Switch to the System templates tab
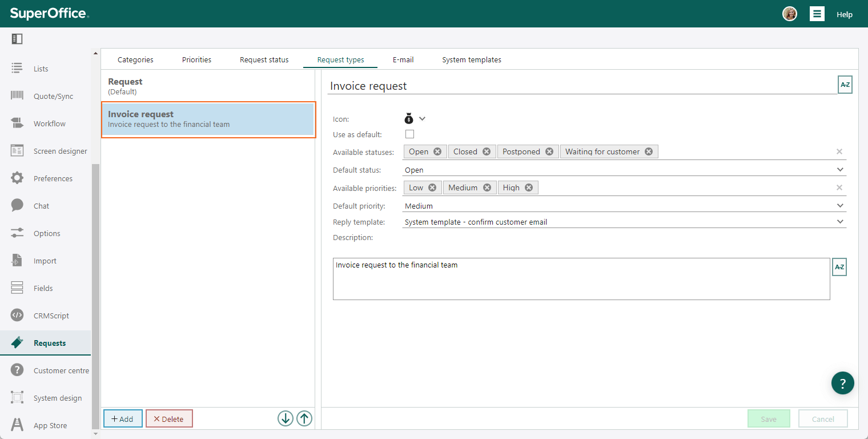The height and width of the screenshot is (439, 868). (472, 59)
